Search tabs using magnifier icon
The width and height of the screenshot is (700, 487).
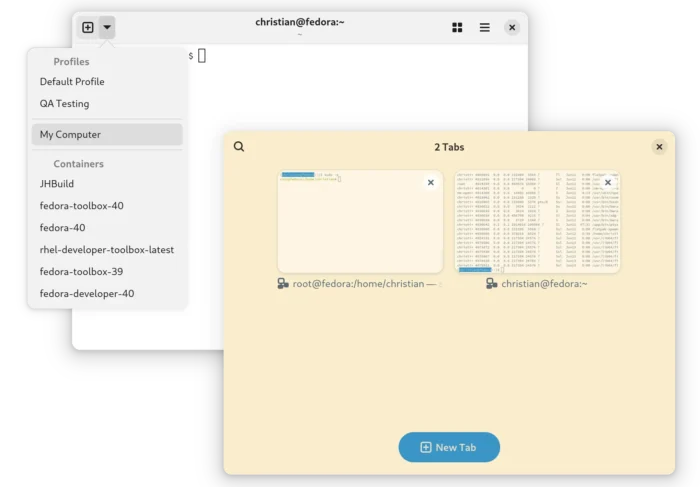click(239, 147)
